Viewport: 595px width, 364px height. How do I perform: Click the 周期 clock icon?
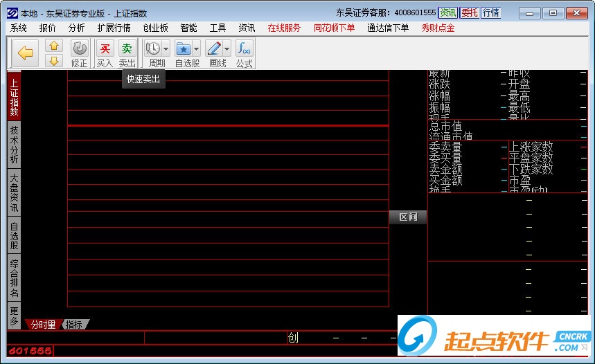[x=153, y=48]
